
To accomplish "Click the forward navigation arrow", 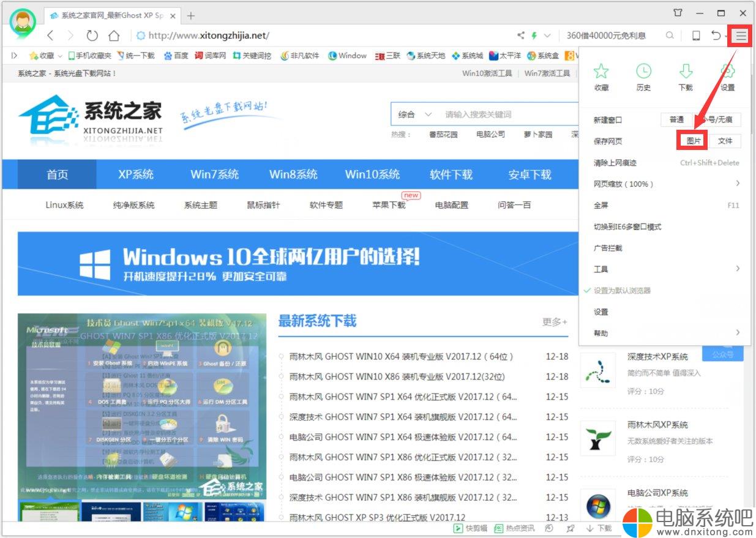I will tap(70, 35).
